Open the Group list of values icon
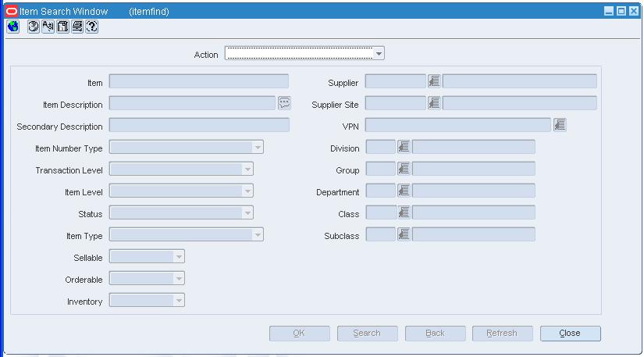The width and height of the screenshot is (644, 357). (404, 169)
